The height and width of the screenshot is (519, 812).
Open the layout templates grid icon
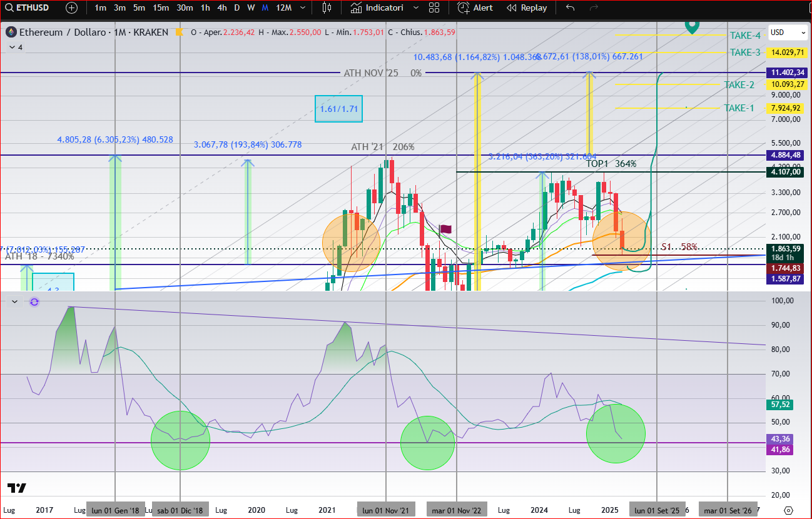click(434, 8)
